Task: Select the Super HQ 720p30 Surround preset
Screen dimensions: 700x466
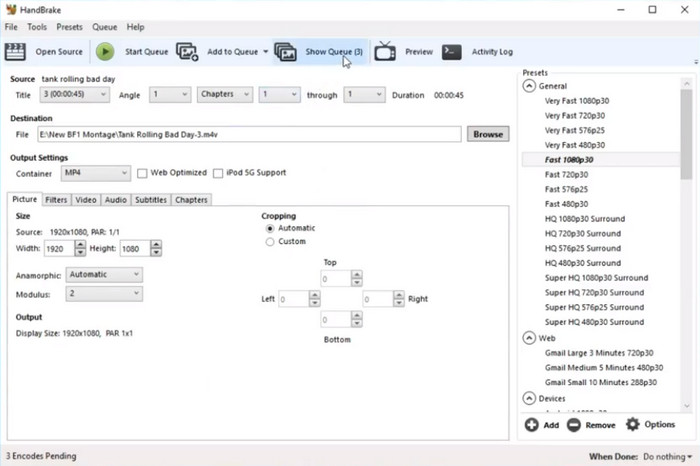Action: [x=594, y=292]
